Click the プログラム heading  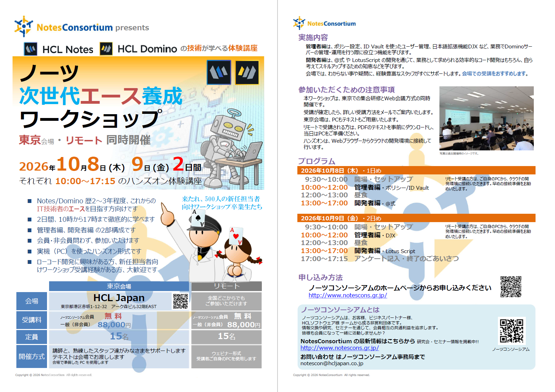[x=316, y=161]
